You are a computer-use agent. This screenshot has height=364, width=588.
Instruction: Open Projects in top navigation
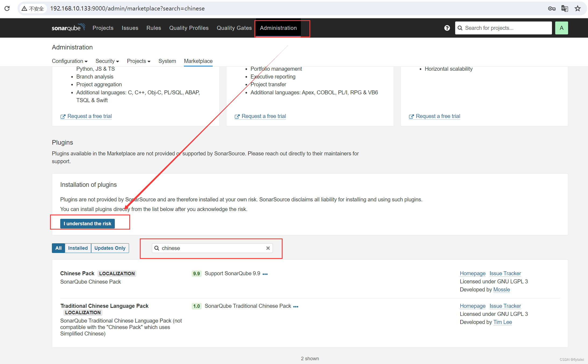pos(103,28)
